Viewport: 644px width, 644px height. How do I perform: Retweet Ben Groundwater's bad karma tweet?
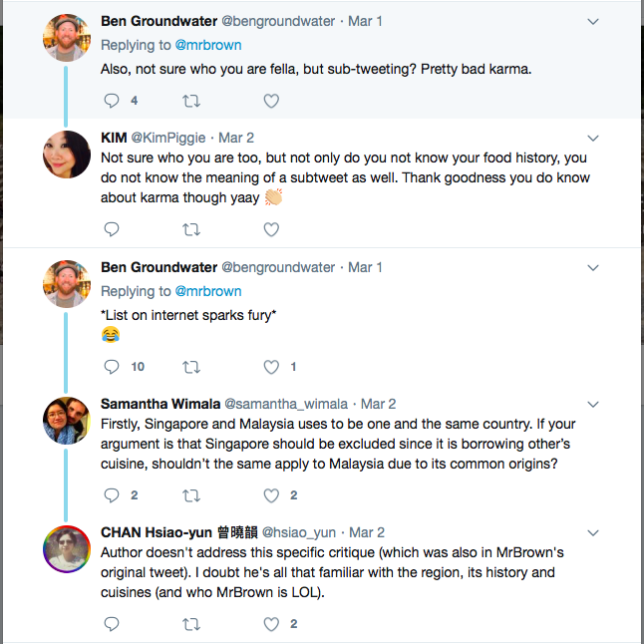tap(191, 101)
